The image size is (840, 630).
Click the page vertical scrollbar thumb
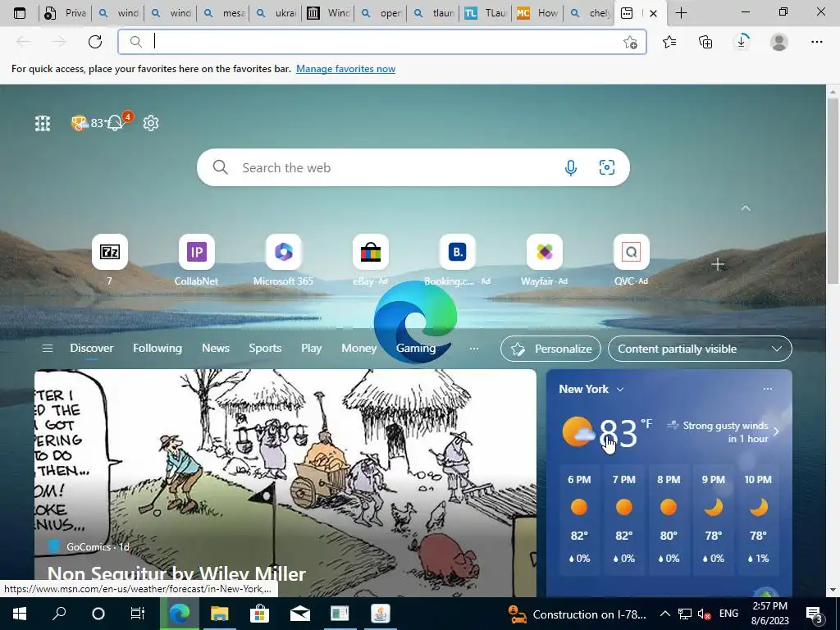(x=833, y=190)
